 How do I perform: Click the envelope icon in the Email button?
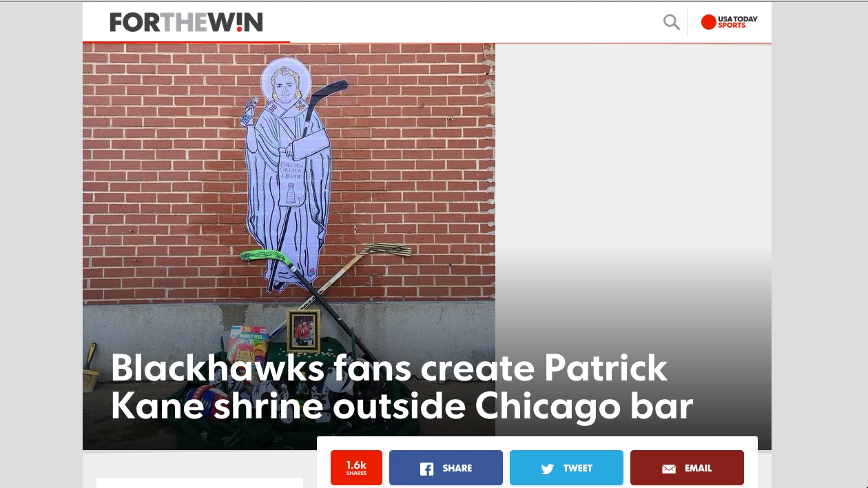pyautogui.click(x=669, y=469)
